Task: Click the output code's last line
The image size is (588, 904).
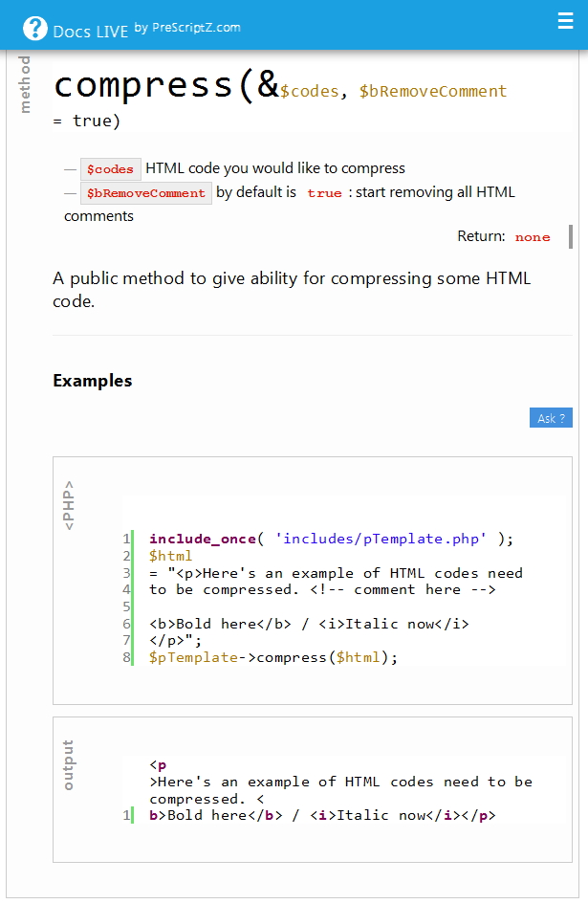Action: pyautogui.click(x=322, y=815)
